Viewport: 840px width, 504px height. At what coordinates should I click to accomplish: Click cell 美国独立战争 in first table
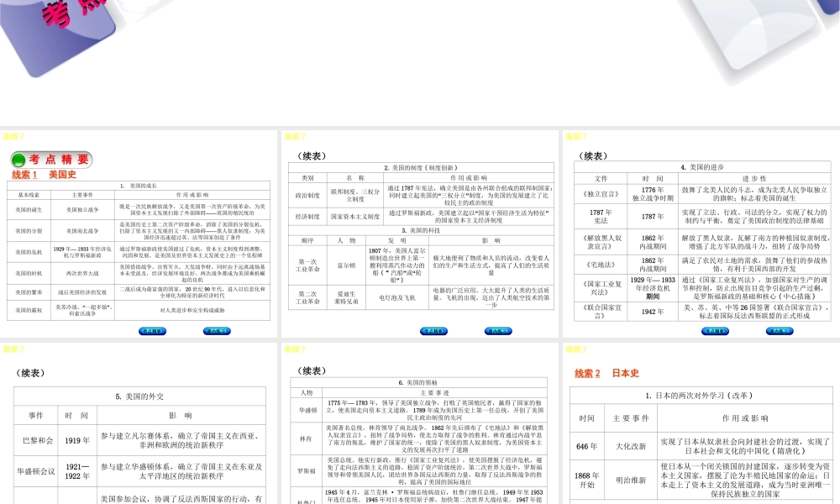(x=82, y=210)
